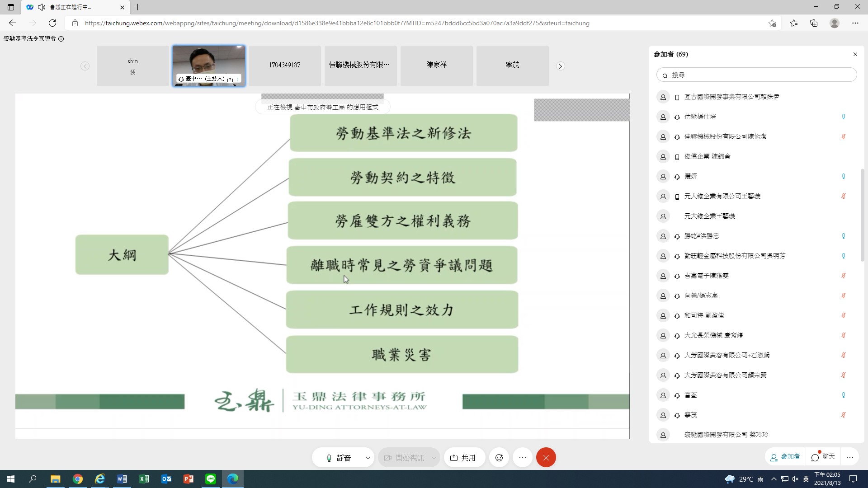Click the Share content button
This screenshot has height=488, width=868.
tap(463, 458)
